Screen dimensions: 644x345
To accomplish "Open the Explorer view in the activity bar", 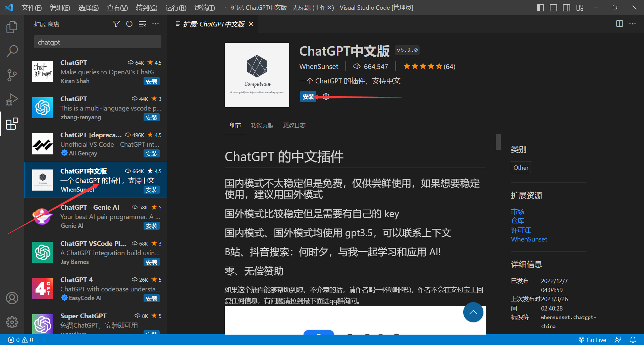I will (12, 27).
